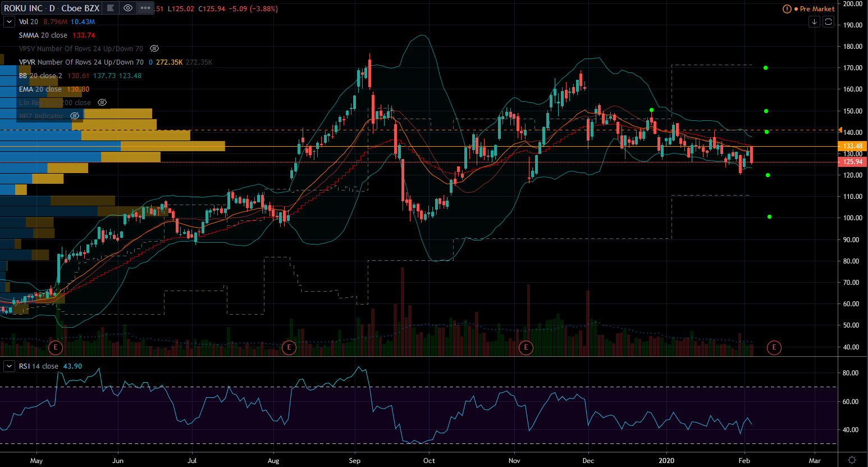Image resolution: width=868 pixels, height=467 pixels.
Task: Click the ROKU INC symbol title
Action: [23, 8]
